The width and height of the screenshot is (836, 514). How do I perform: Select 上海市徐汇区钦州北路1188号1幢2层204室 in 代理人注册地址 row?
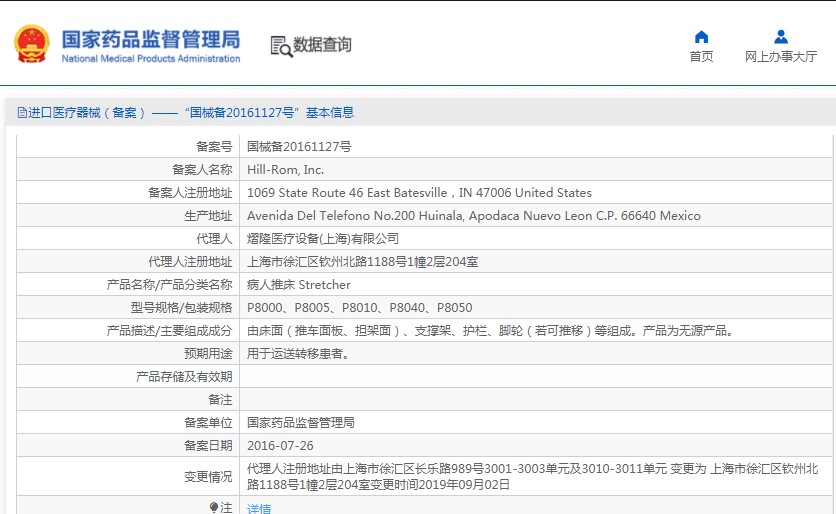point(363,262)
